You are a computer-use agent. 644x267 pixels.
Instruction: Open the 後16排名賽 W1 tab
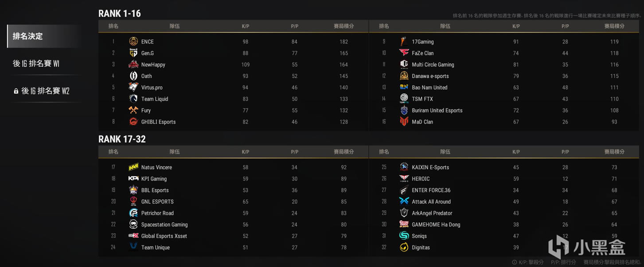click(x=44, y=63)
